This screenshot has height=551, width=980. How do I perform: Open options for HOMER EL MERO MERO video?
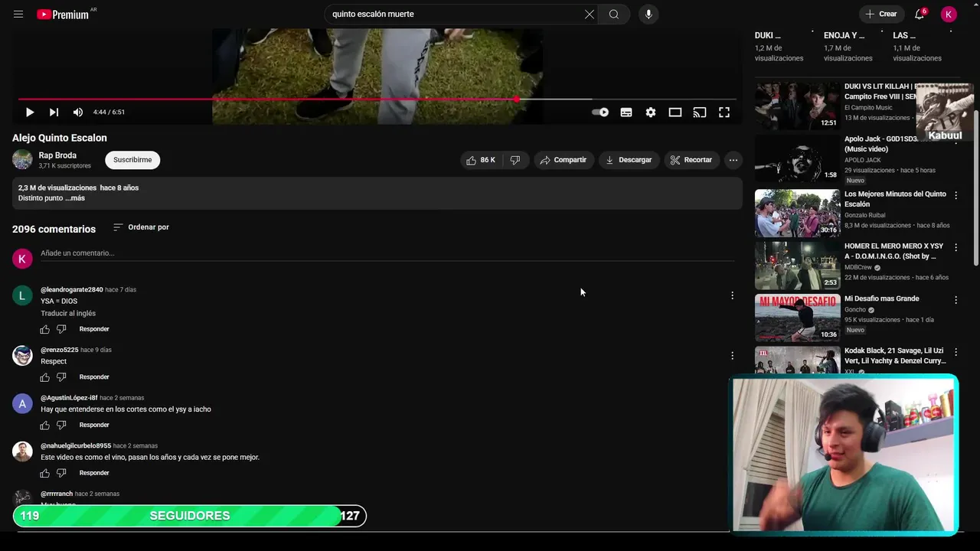[955, 247]
